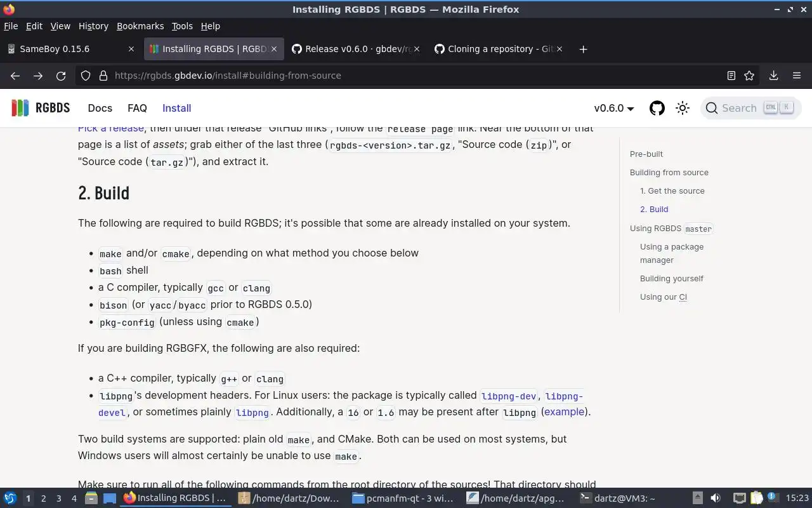Switch to virtual desktop 3
This screenshot has height=508, width=812.
click(58, 498)
